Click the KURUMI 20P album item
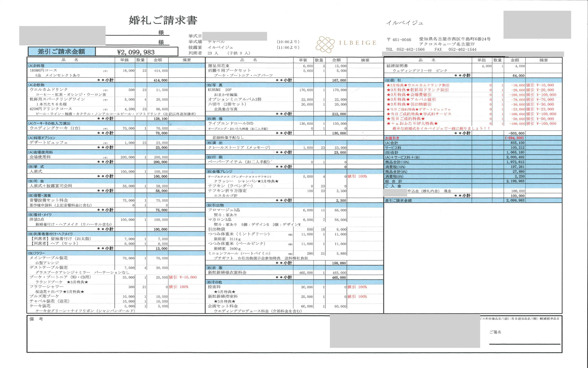 coord(220,90)
